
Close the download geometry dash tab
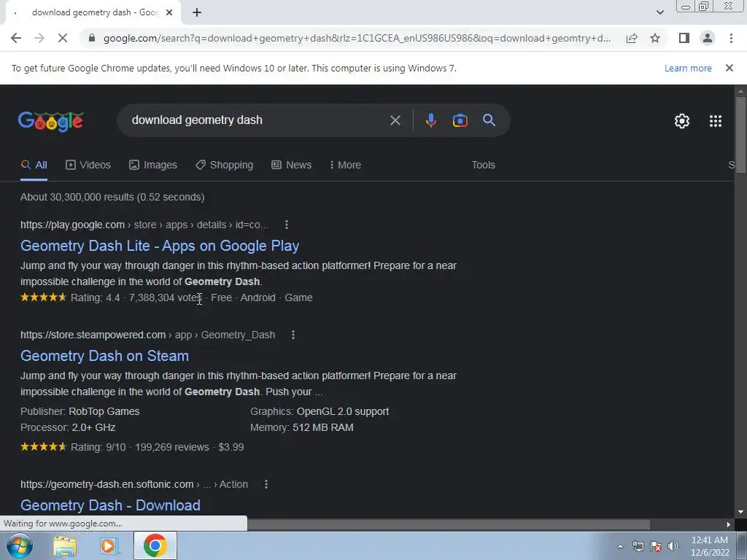[x=169, y=12]
